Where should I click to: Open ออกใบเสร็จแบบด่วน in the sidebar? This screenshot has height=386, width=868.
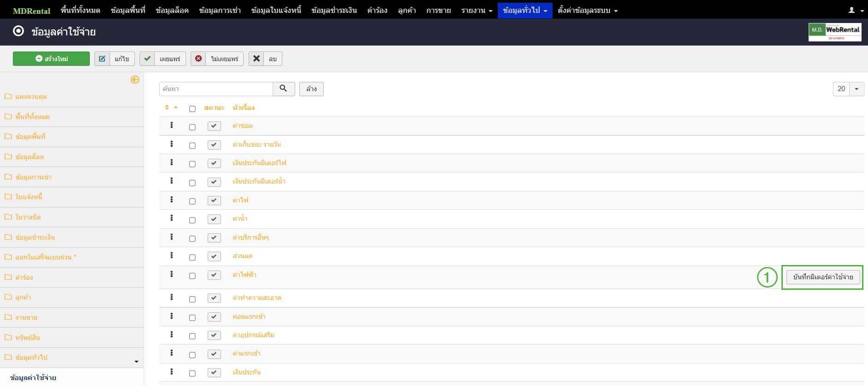click(46, 257)
